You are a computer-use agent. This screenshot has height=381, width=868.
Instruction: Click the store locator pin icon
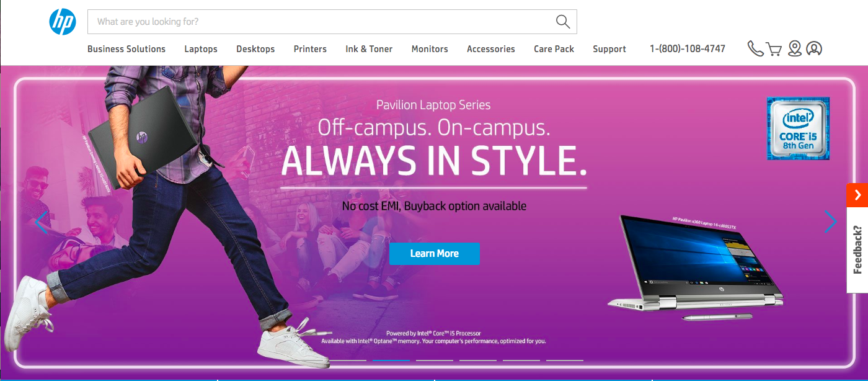tap(795, 48)
